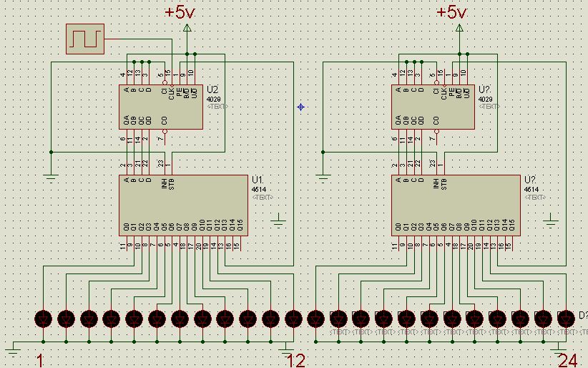Click the red number 1 label
This screenshot has width=588, height=368.
40,361
